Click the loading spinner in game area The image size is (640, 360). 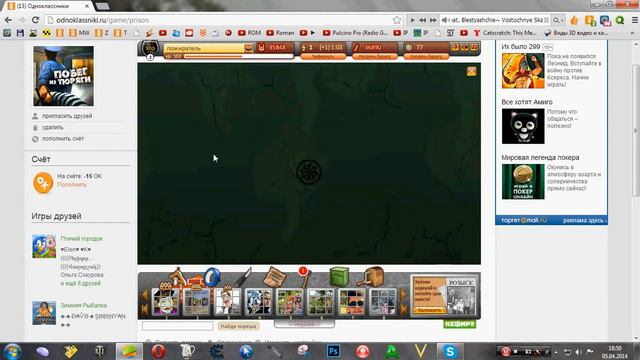(x=309, y=172)
